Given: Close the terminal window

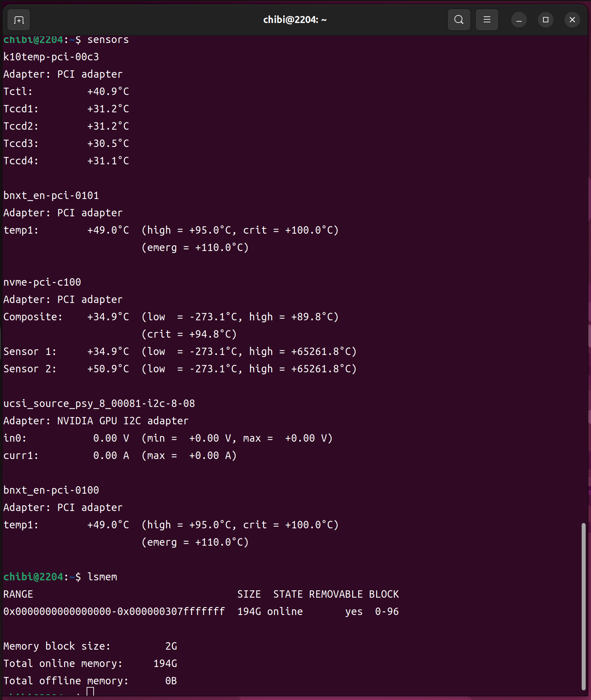Looking at the screenshot, I should tap(572, 20).
